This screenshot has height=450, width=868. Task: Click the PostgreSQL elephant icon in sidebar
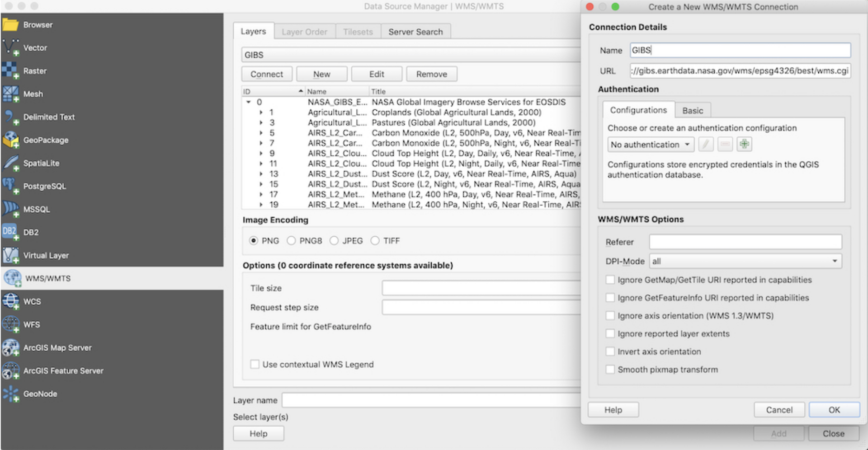coord(10,186)
